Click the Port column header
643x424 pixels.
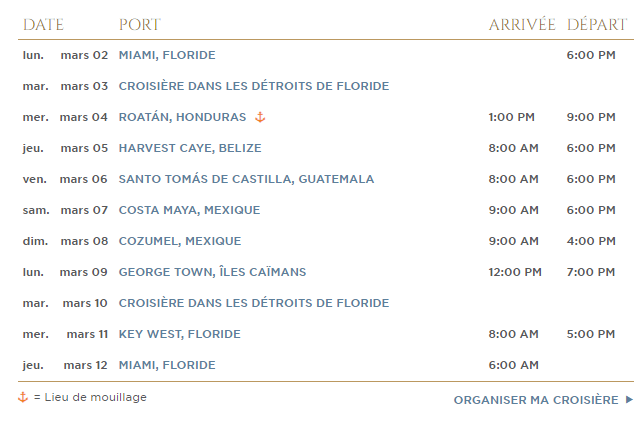pyautogui.click(x=139, y=25)
